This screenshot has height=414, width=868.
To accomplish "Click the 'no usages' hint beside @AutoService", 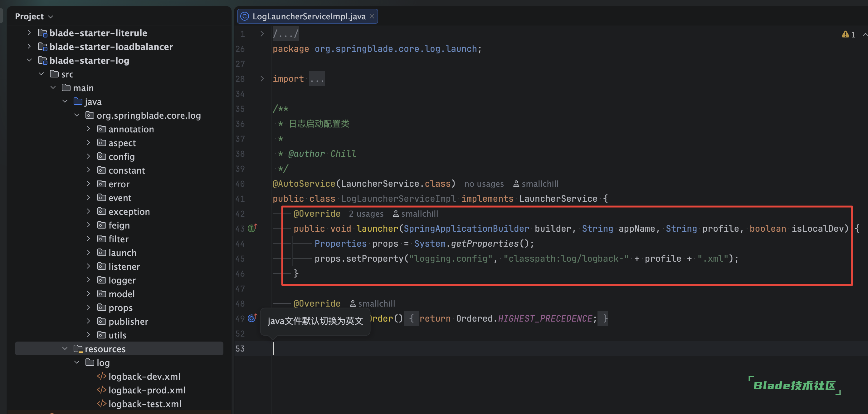I will click(484, 184).
